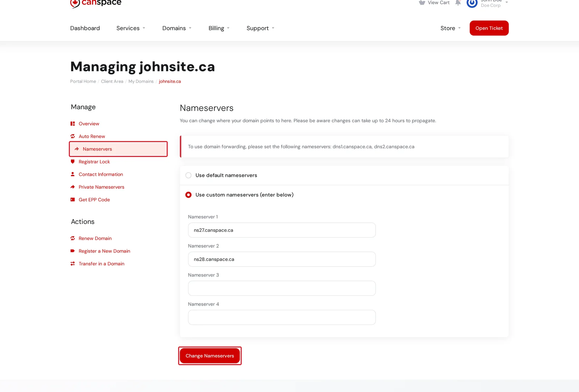Click the Overview sidebar icon
Screen dimensions: 579x392
coord(73,124)
